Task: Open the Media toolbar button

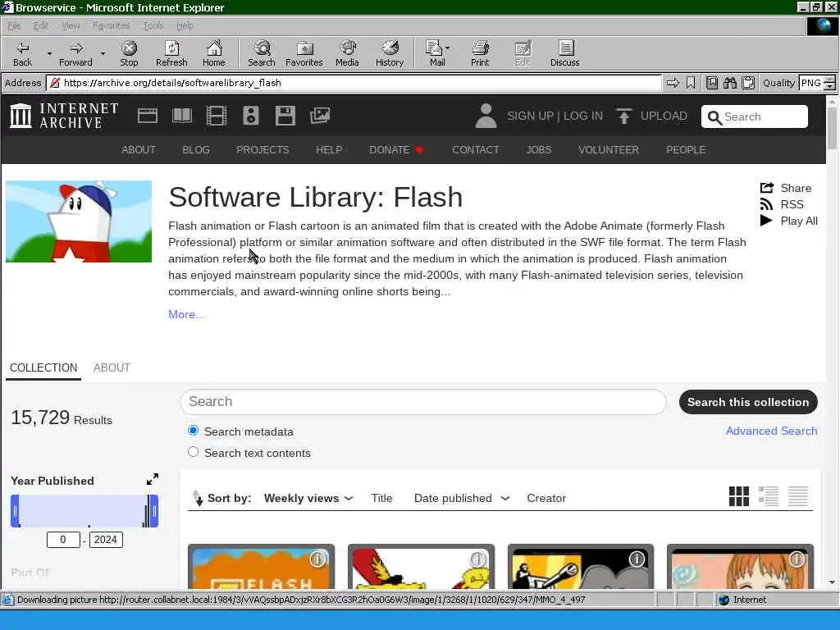Action: [x=347, y=53]
